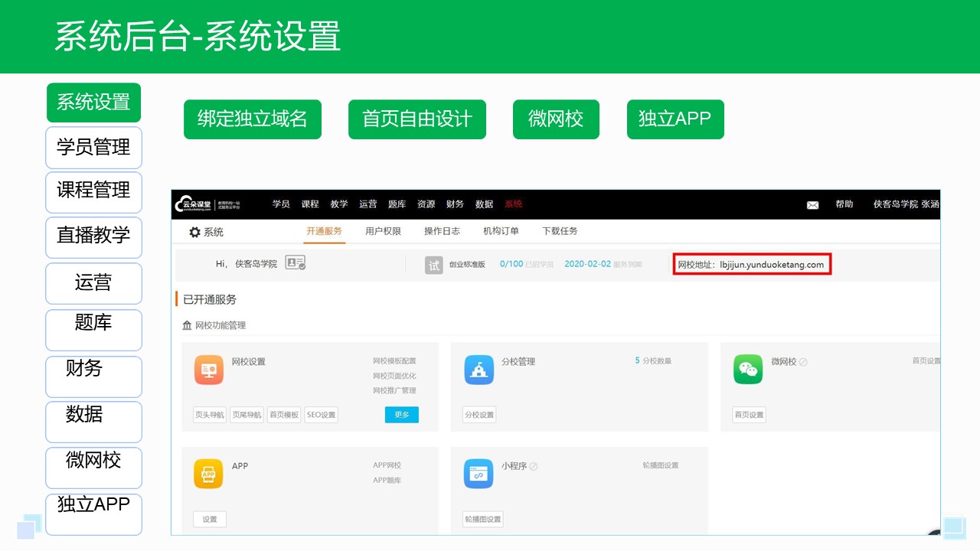The height and width of the screenshot is (551, 980).
Task: Open the 网校模板配置 link
Action: [394, 361]
